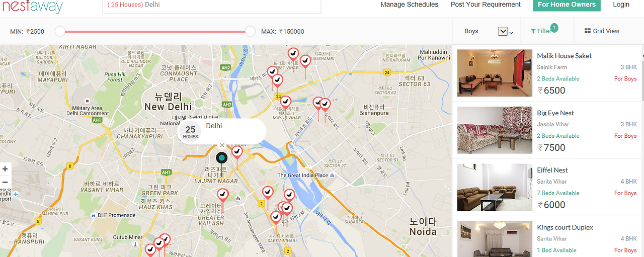Viewport: 644px width, 257px height.
Task: Open Post Your Requirement page
Action: 486,5
